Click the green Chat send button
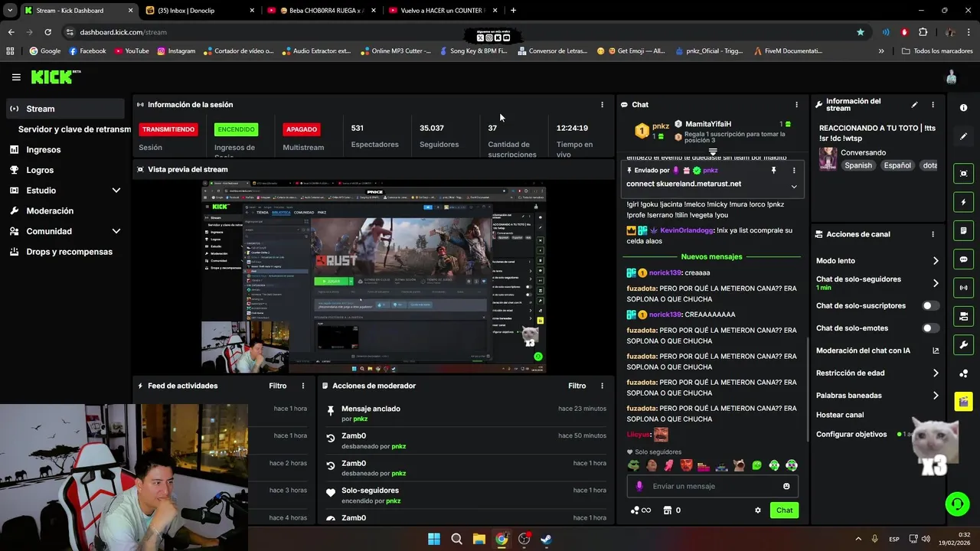This screenshot has height=551, width=980. (784, 510)
